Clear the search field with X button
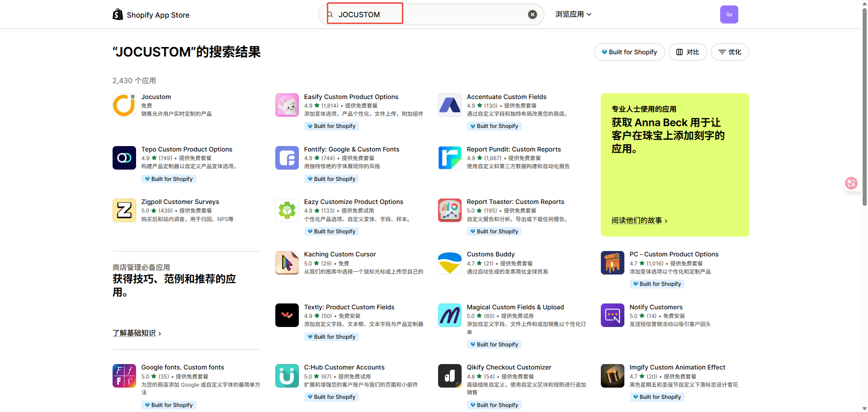868x412 pixels. [533, 14]
